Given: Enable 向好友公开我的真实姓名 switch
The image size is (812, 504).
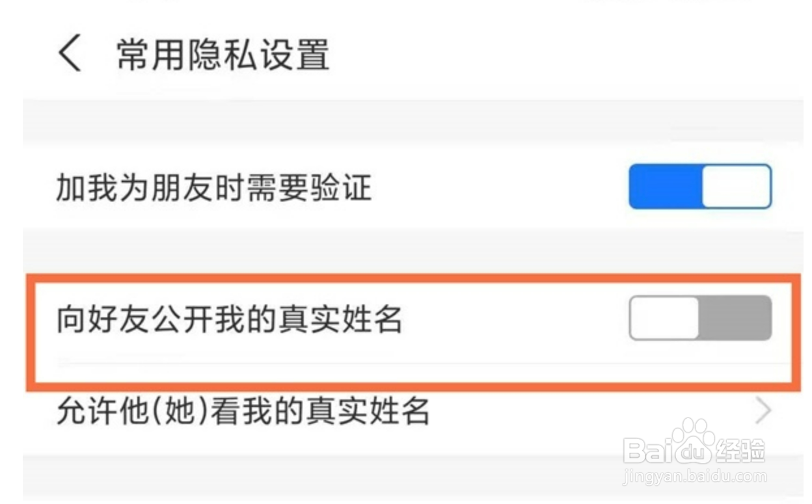Looking at the screenshot, I should coord(700,317).
